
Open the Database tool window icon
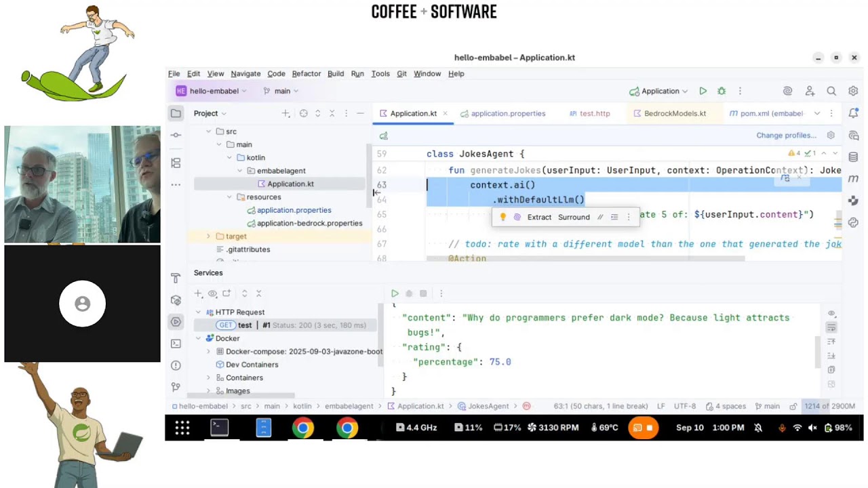[x=853, y=157]
